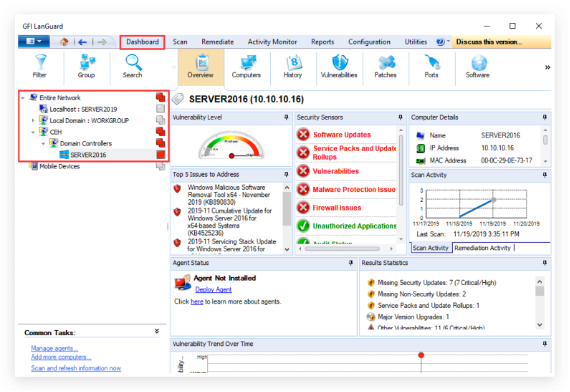Open the Configuration tab

tap(369, 42)
